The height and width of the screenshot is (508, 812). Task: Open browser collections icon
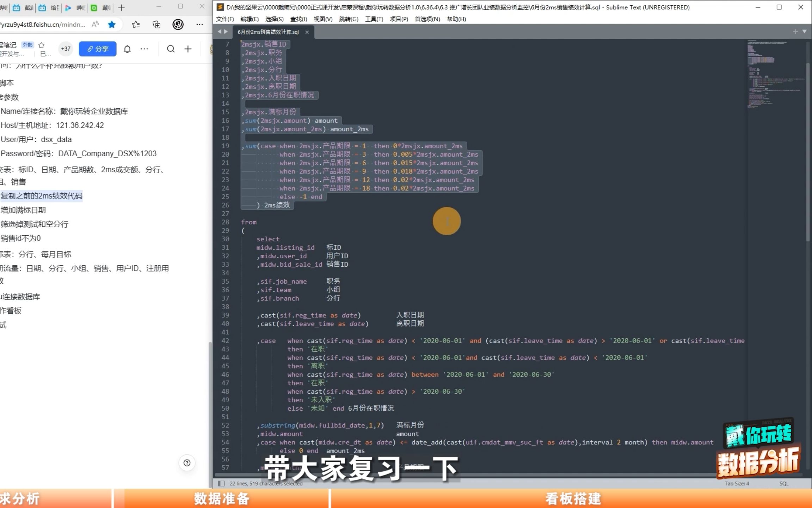(x=156, y=24)
